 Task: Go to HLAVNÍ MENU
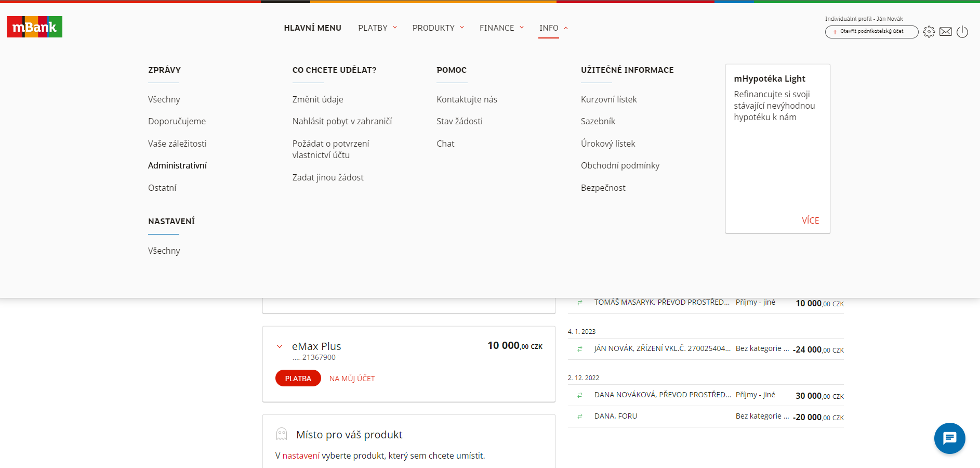coord(312,28)
